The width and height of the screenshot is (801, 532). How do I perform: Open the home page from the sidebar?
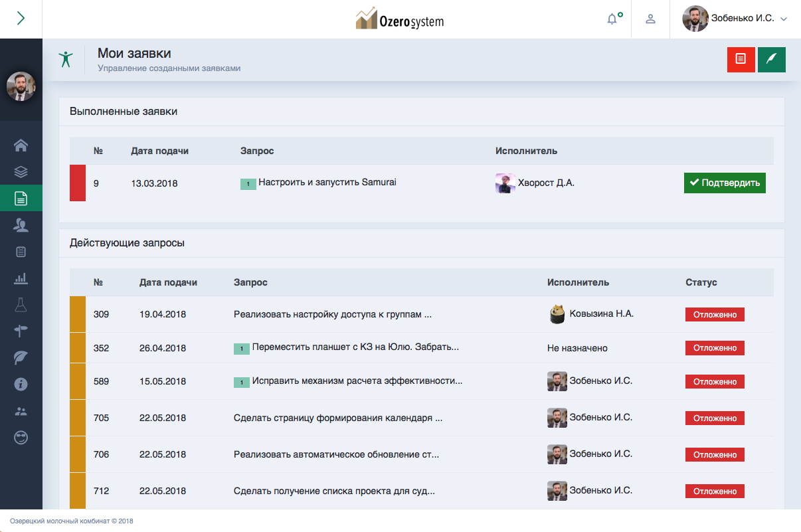pos(21,145)
